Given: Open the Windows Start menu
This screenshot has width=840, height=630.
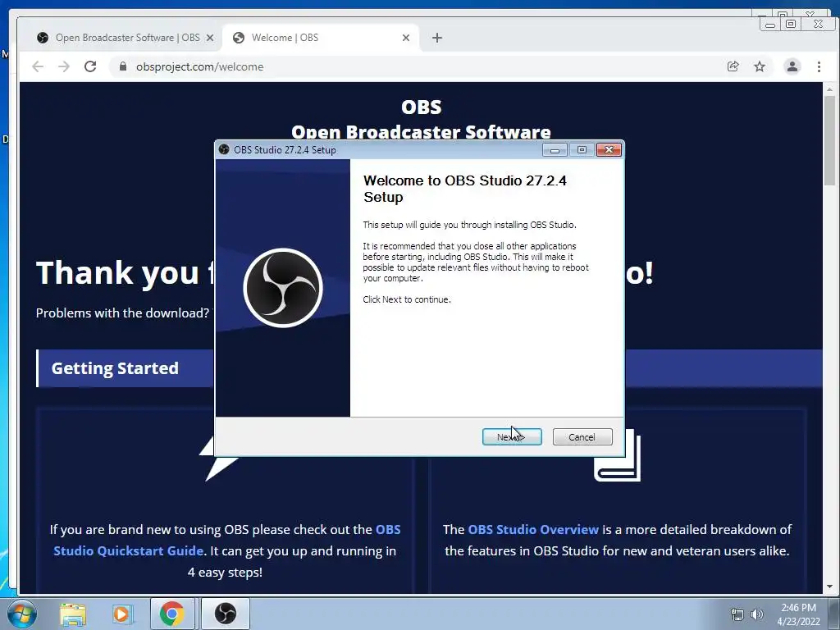Looking at the screenshot, I should pos(21,614).
